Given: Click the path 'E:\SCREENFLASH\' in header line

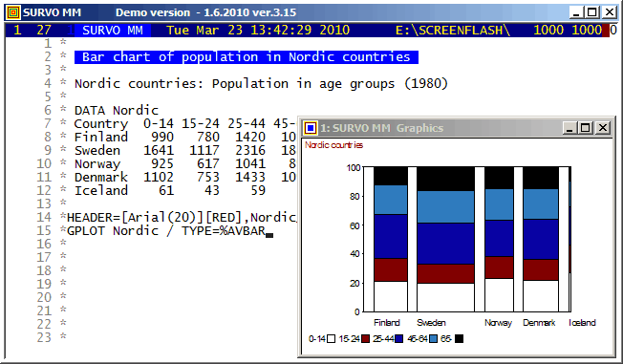Looking at the screenshot, I should [x=453, y=31].
